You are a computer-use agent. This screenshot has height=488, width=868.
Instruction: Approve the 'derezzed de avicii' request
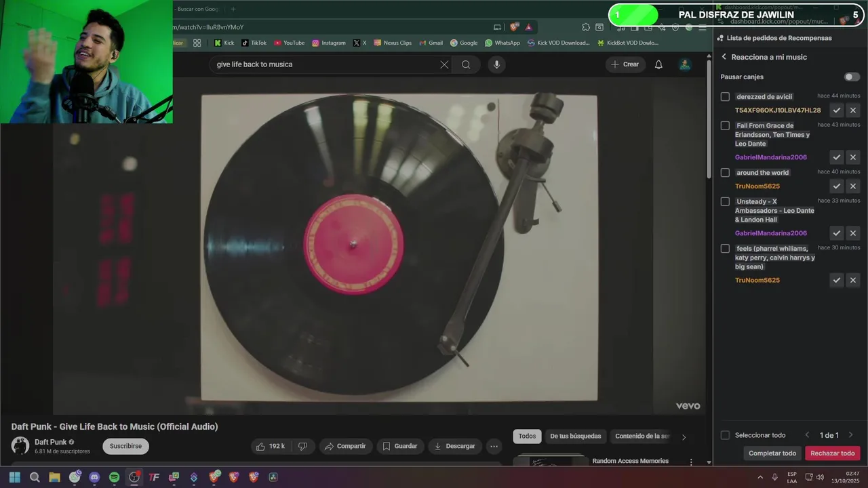coord(837,110)
